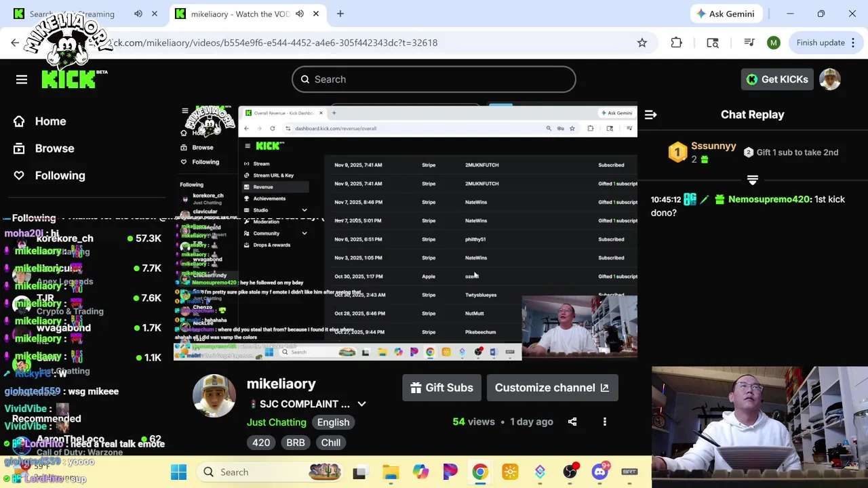Open Task View on the taskbar
The height and width of the screenshot is (488, 868).
(x=359, y=472)
